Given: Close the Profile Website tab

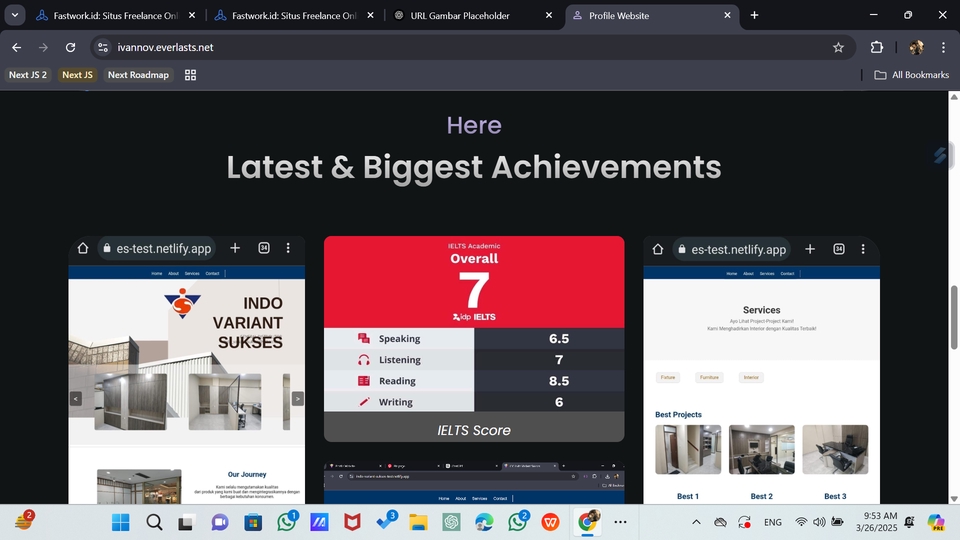Looking at the screenshot, I should 727,15.
